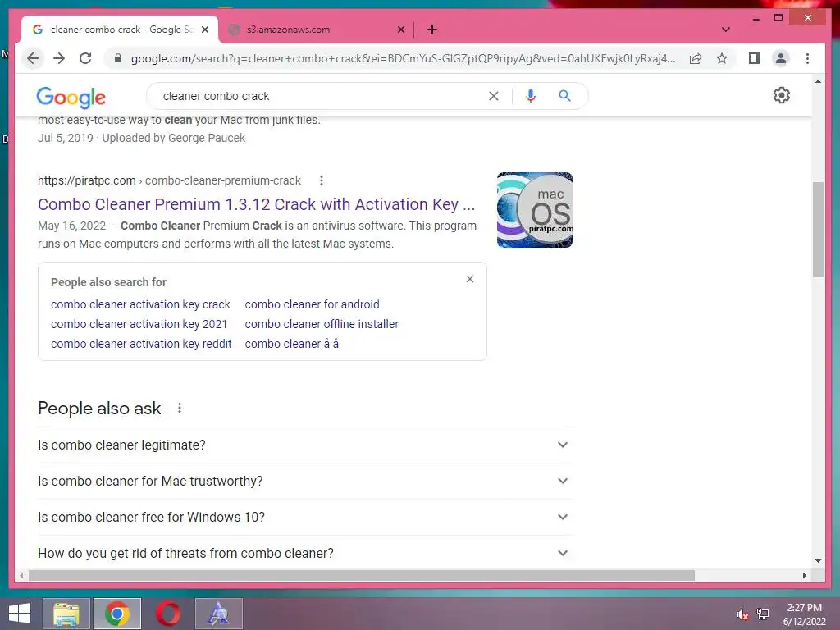Open the piratpc.com result URL
The image size is (840, 630).
pos(169,180)
